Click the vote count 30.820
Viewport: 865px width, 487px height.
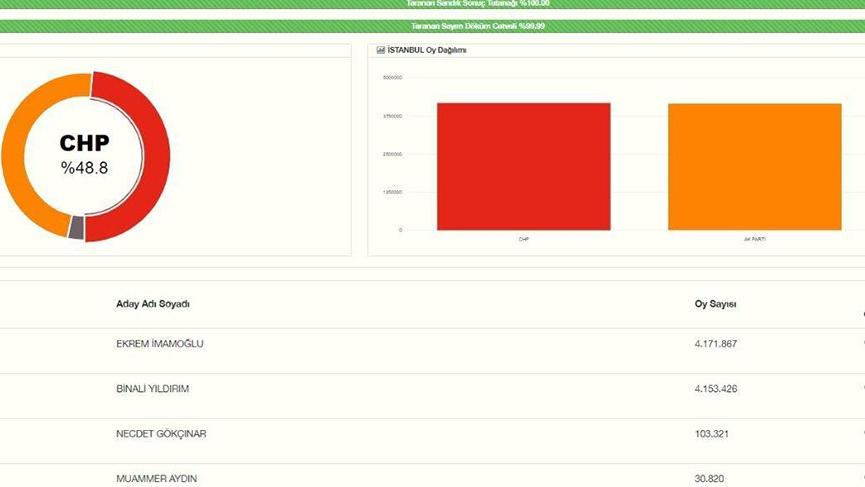click(709, 479)
